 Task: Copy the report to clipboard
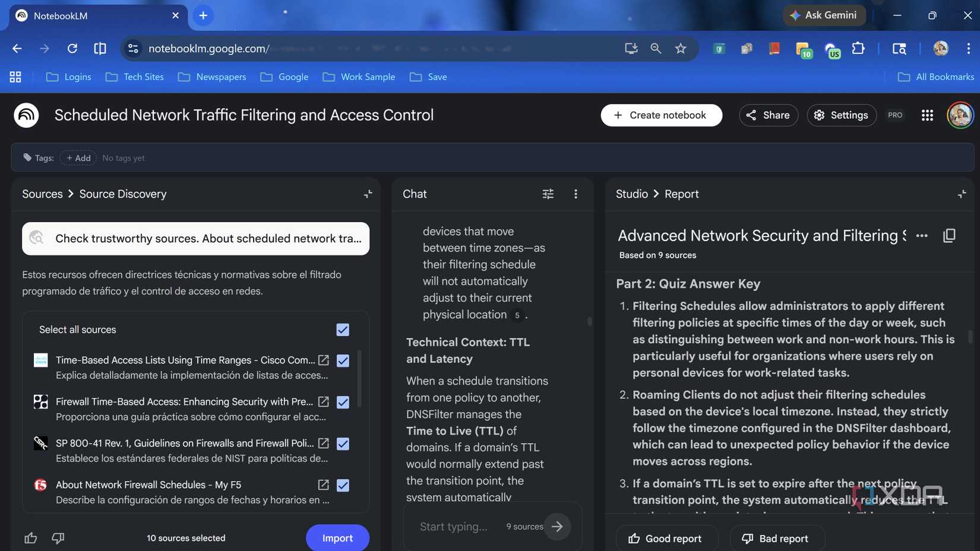[x=949, y=236]
